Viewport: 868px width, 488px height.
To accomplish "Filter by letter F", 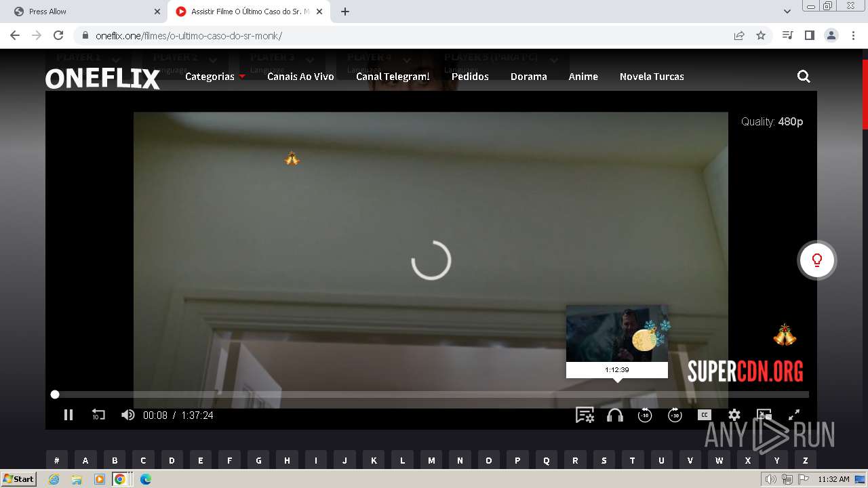I will coord(229,460).
